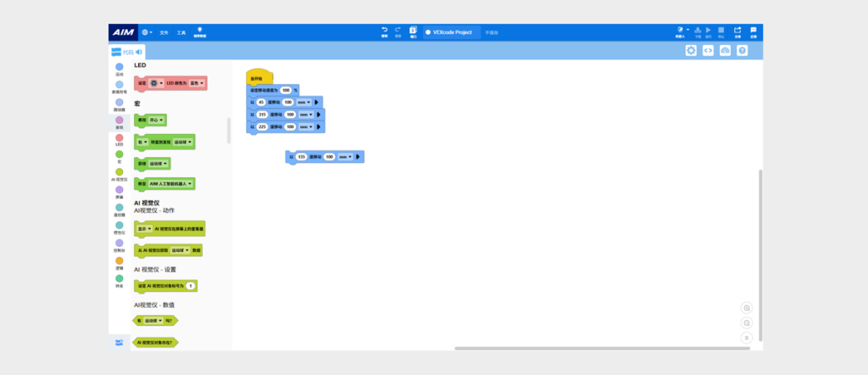
Task: Click the Stop square icon
Action: 721,30
